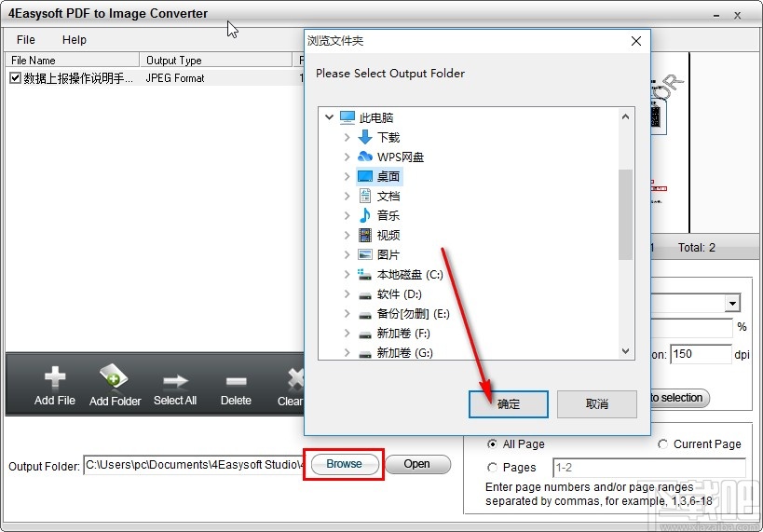Click the folder tree vertical scrollbar thumb

pos(626,214)
